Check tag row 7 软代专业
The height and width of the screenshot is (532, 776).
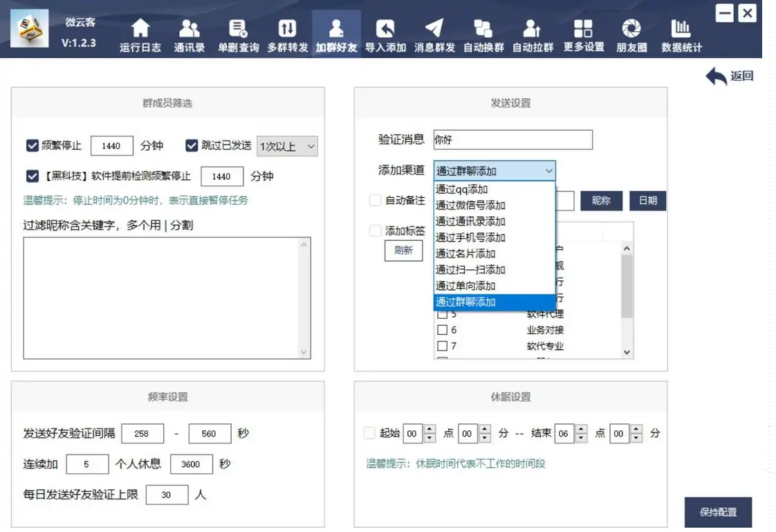(443, 346)
